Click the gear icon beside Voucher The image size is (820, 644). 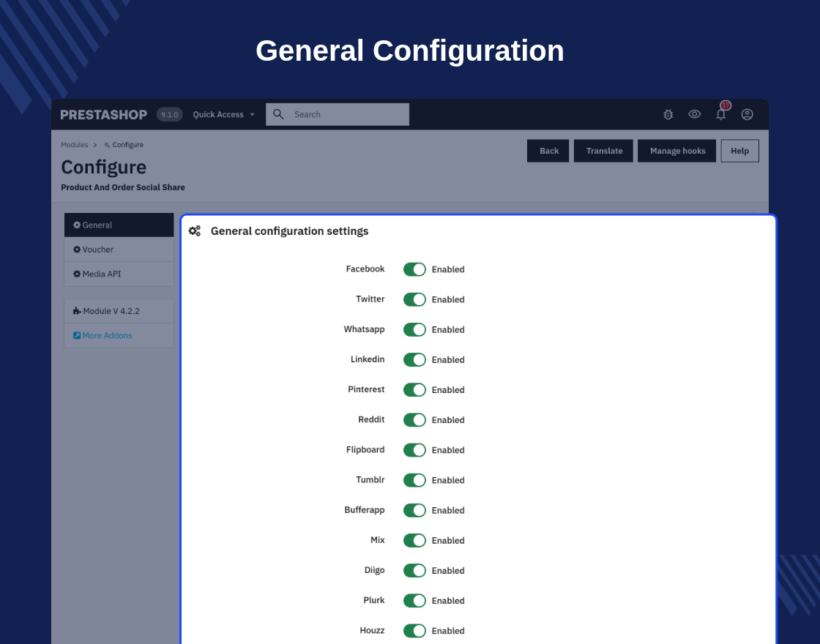pyautogui.click(x=77, y=250)
